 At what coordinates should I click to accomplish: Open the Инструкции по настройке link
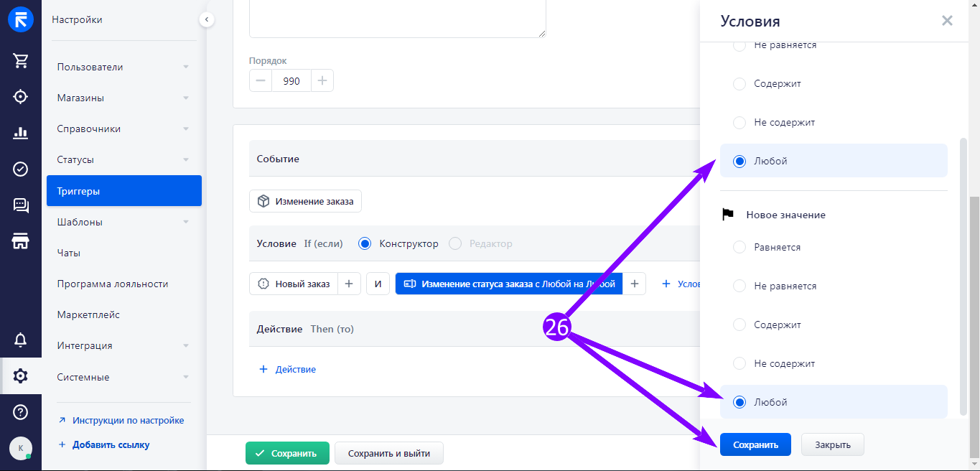pos(121,421)
